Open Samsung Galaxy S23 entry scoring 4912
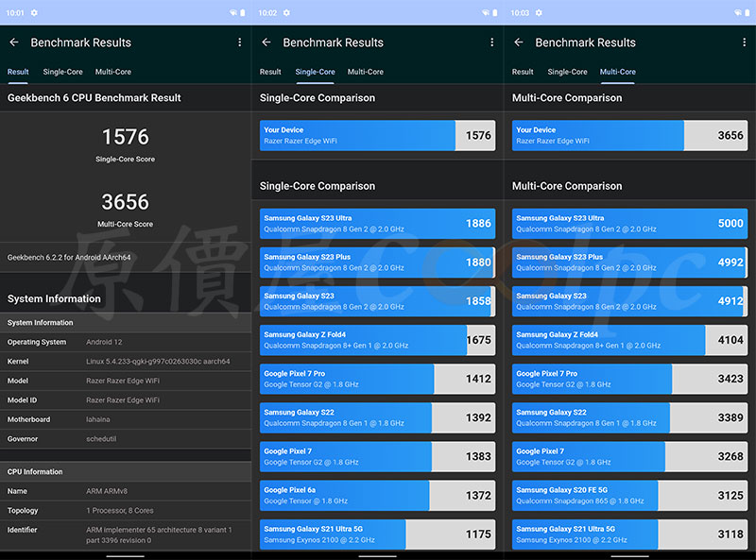756x560 pixels. 629,301
